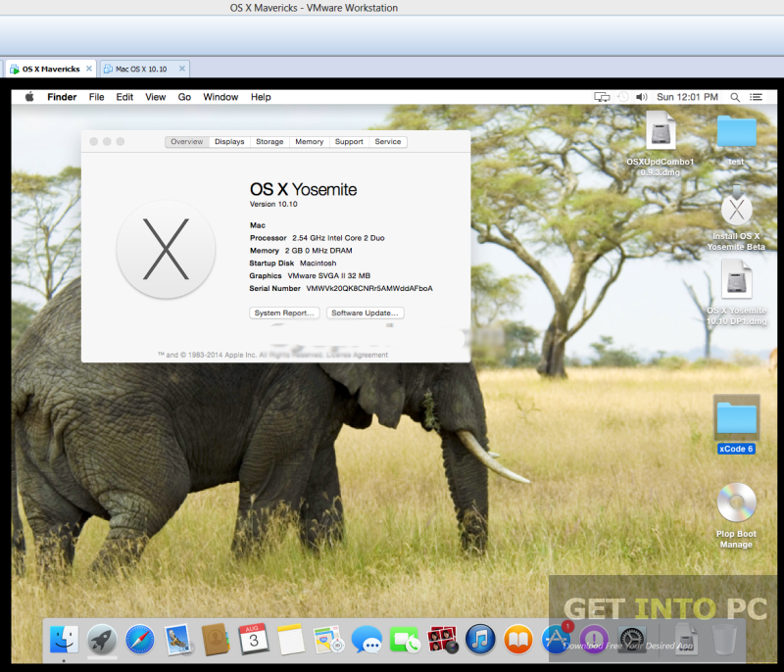The width and height of the screenshot is (784, 672).
Task: Select the Mac OS X 10.10 VM tab
Action: (x=141, y=69)
